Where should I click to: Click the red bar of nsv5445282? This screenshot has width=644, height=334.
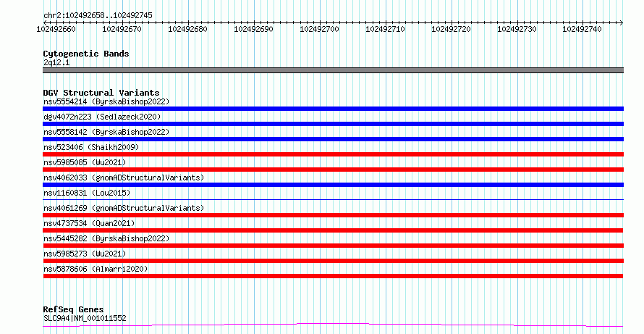click(333, 246)
